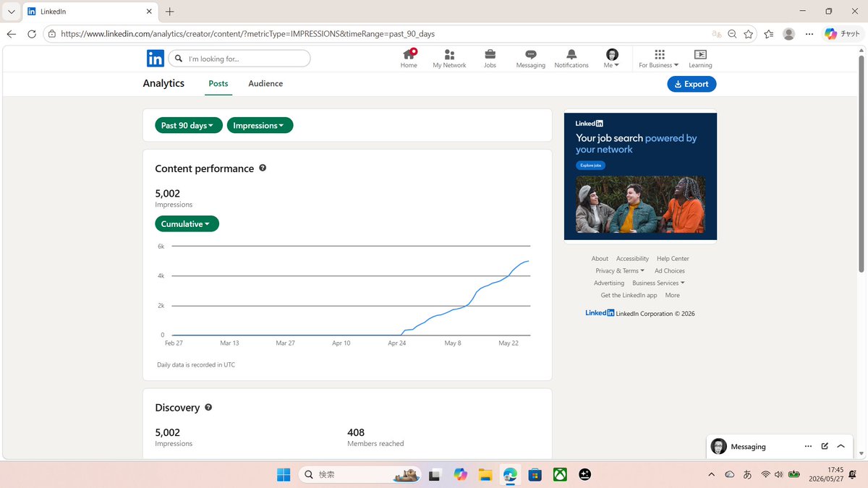Open messaging panel options ellipsis

(808, 446)
